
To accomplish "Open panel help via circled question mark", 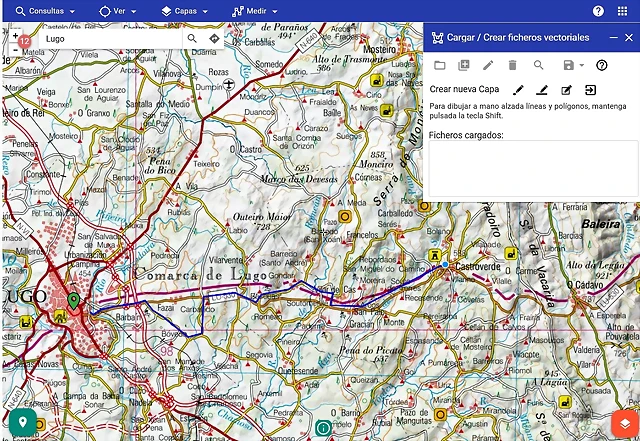I will (602, 65).
